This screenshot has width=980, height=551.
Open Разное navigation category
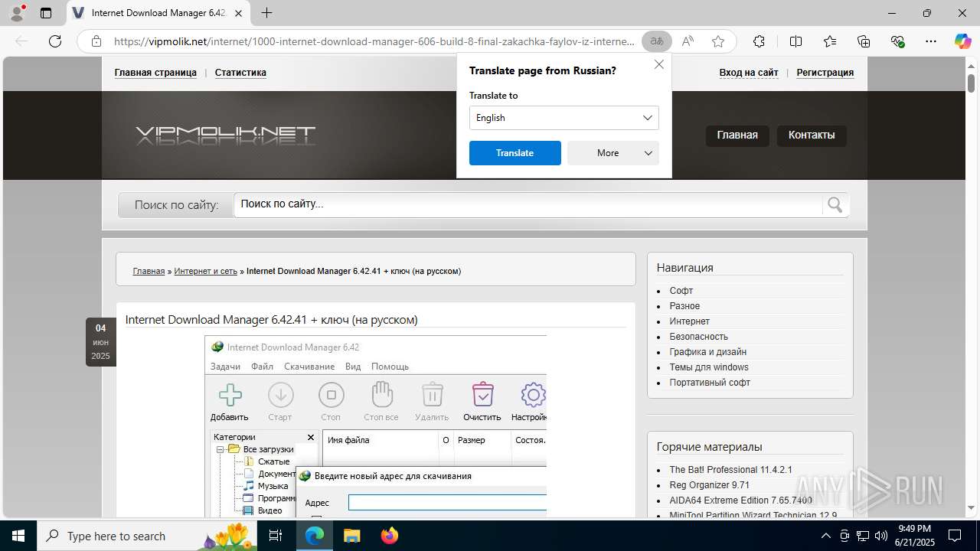click(x=684, y=306)
